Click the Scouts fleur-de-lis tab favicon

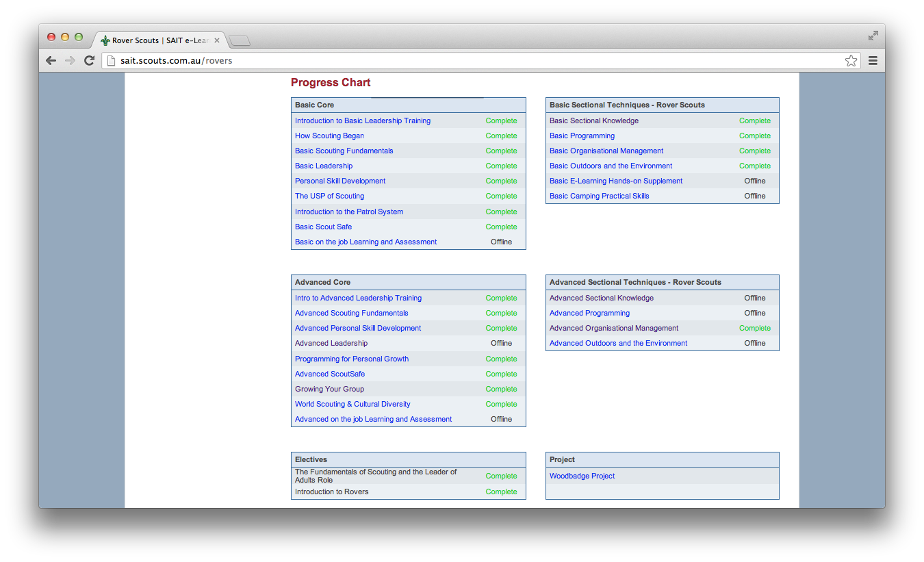(105, 40)
